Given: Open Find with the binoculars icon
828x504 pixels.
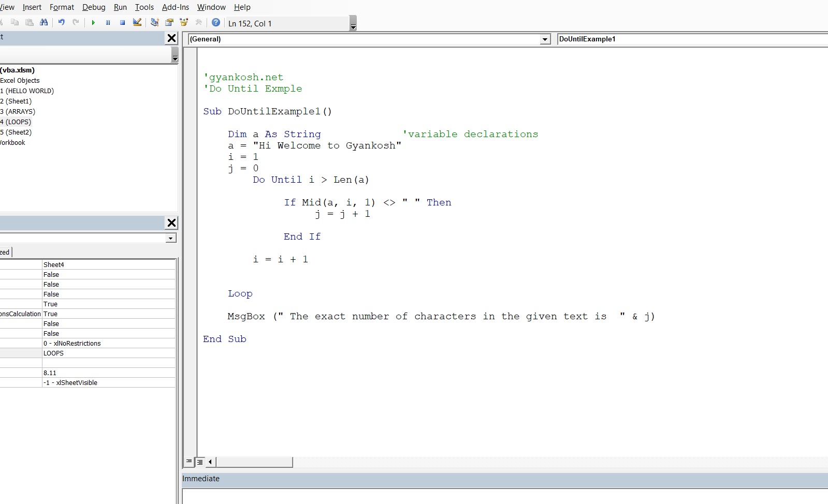Looking at the screenshot, I should click(x=43, y=23).
